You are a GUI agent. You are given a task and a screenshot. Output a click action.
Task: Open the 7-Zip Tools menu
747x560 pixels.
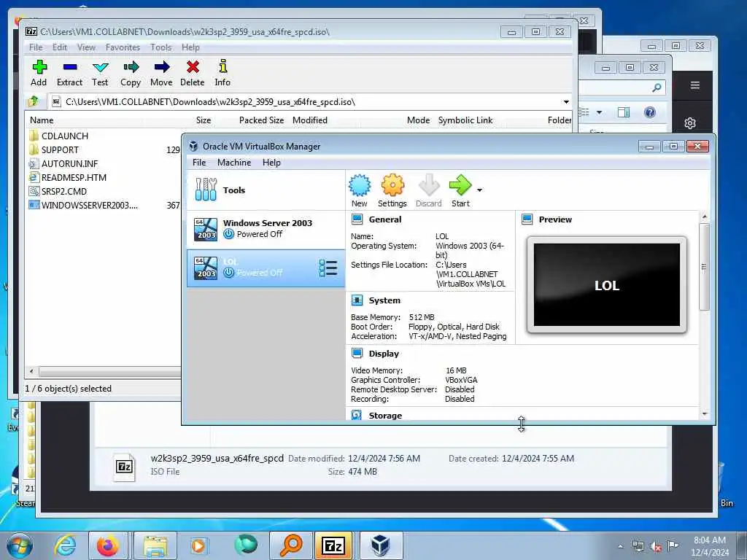(161, 47)
